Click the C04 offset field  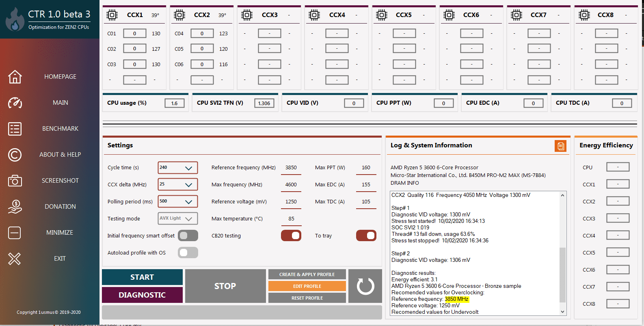[x=202, y=33]
